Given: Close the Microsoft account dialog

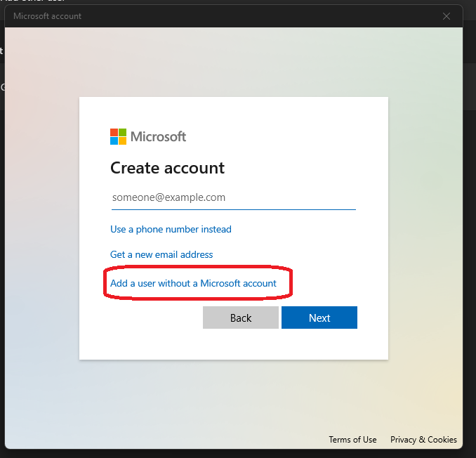Looking at the screenshot, I should point(447,16).
